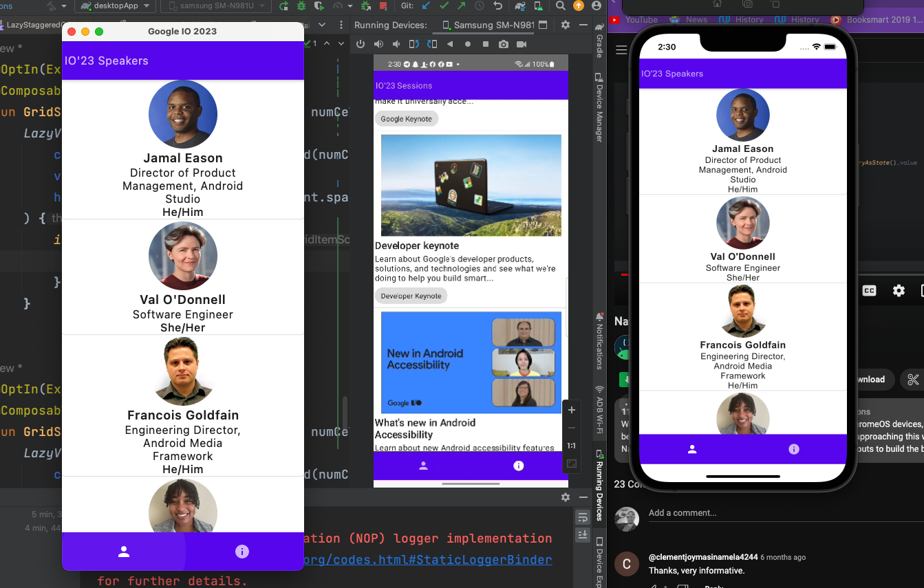Rotate device right in Running Devices toolbar
The height and width of the screenshot is (588, 924).
[x=432, y=44]
